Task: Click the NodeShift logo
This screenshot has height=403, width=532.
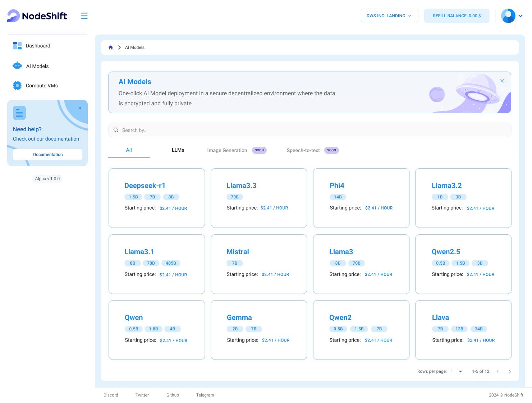Action: click(37, 16)
